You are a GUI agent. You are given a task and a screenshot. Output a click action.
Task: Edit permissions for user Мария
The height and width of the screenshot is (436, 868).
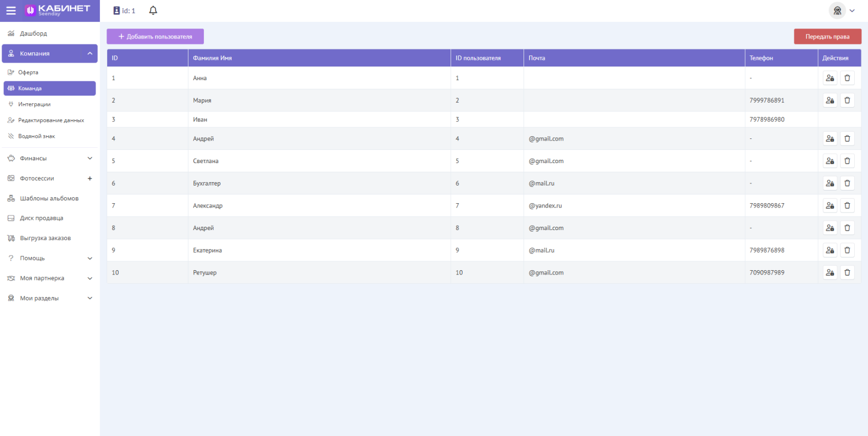(x=830, y=100)
